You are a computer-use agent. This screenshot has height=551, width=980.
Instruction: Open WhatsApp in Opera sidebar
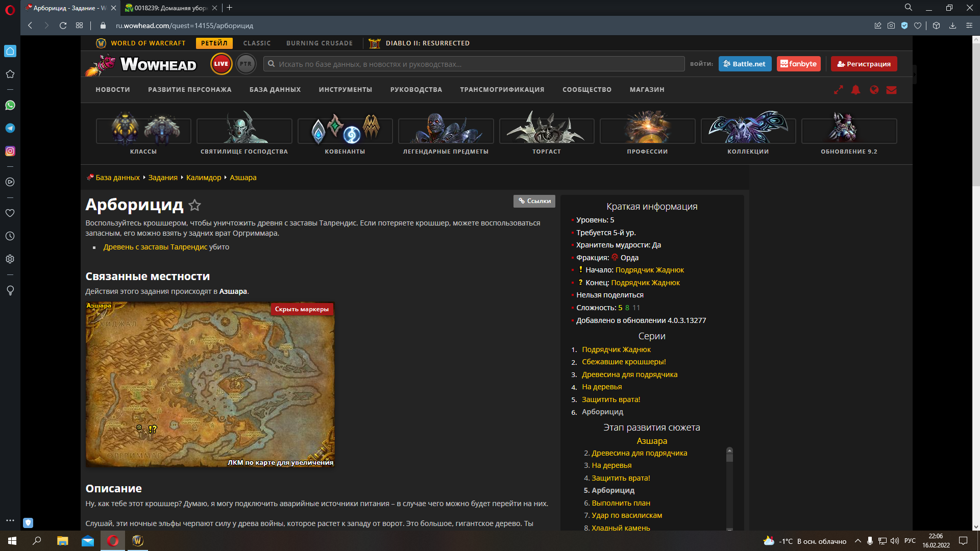(x=10, y=105)
